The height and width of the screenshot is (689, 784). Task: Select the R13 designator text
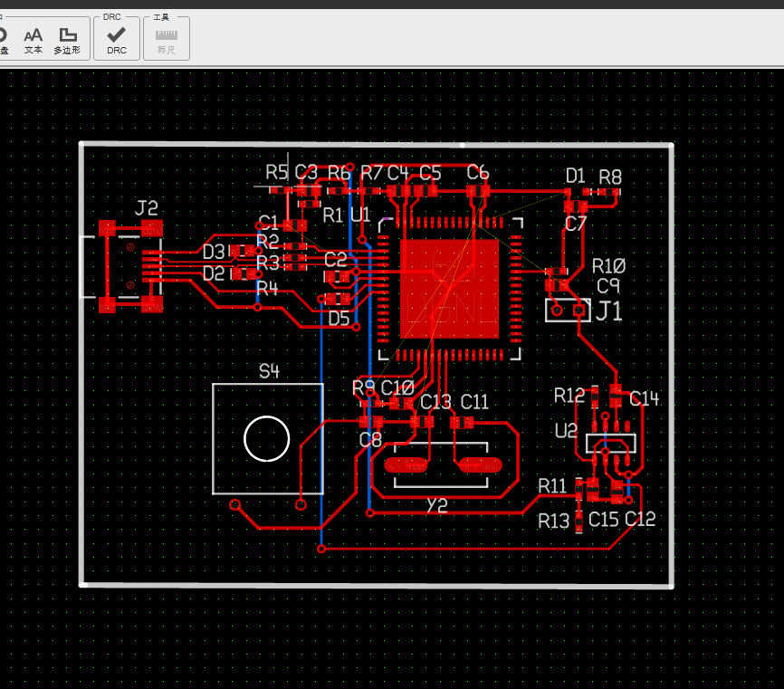pos(553,521)
